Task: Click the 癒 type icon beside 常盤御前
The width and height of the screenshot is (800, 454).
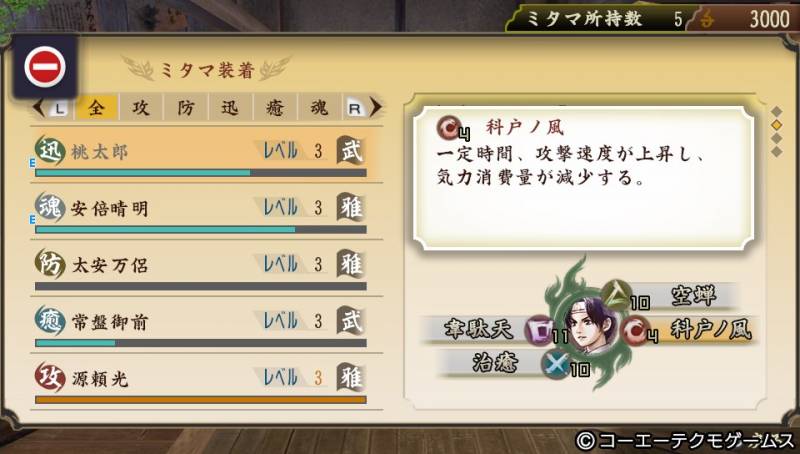Action: [50, 321]
